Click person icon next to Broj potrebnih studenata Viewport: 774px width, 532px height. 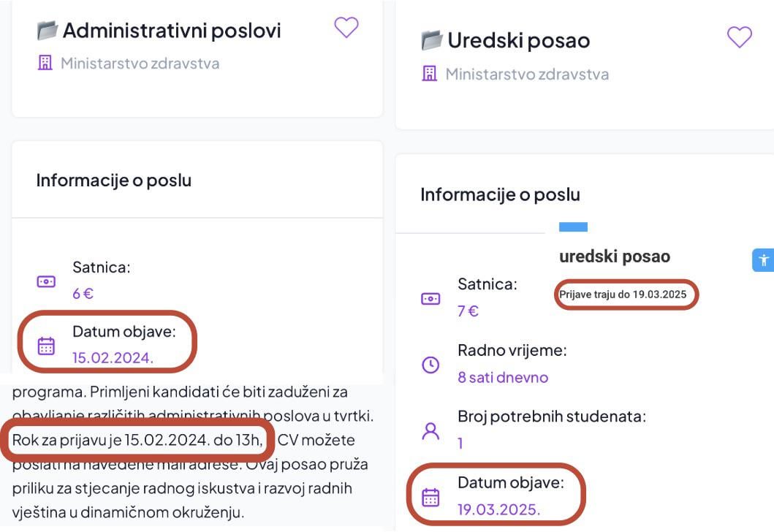coord(430,431)
